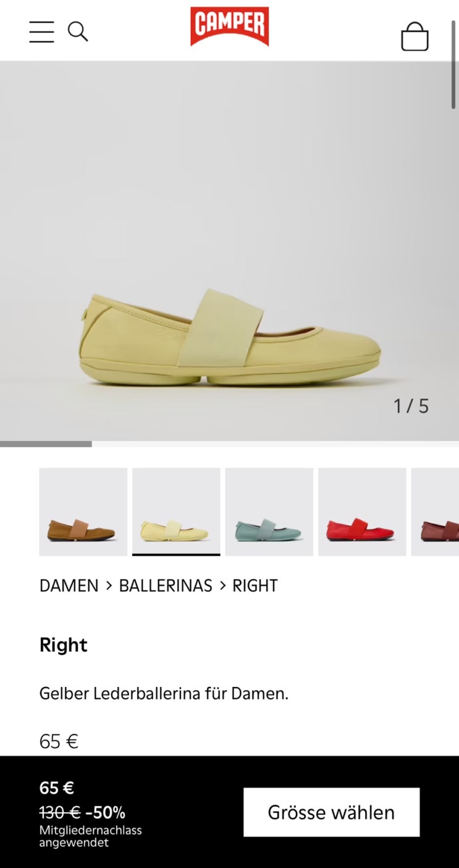This screenshot has height=868, width=459.
Task: Select the yellow shoe color thumbnail
Action: point(176,512)
